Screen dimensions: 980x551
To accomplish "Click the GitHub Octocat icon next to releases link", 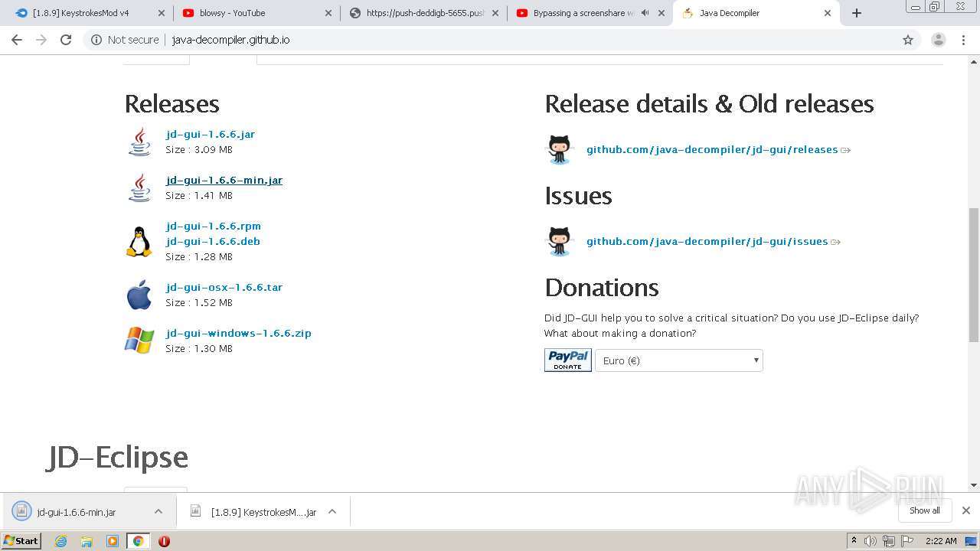I will click(560, 149).
